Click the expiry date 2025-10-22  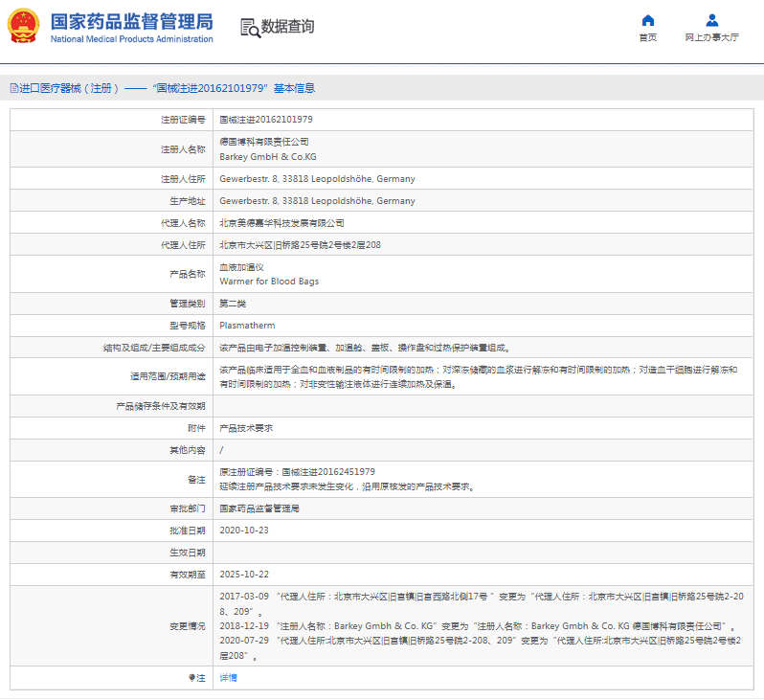(244, 574)
